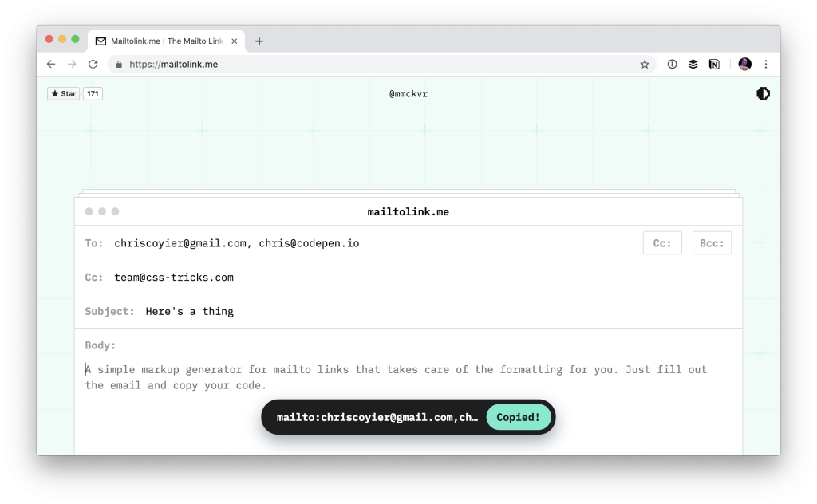Star the project on GitHub

(64, 94)
